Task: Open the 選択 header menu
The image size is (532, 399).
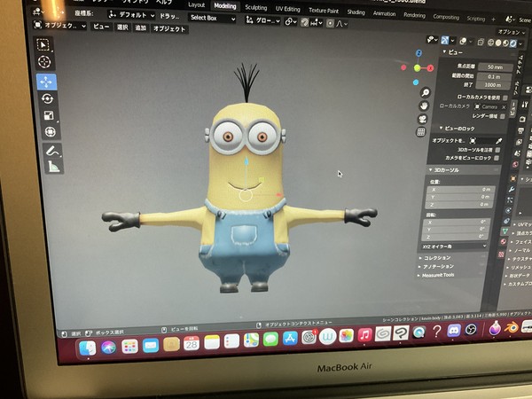Action: pos(122,27)
